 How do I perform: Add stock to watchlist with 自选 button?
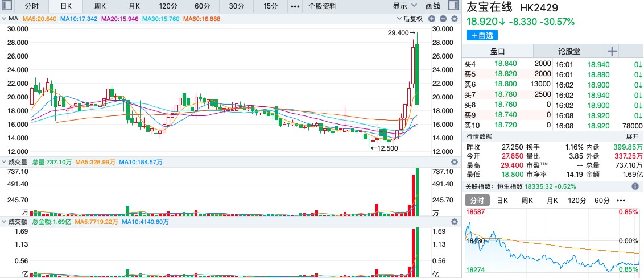(482, 35)
